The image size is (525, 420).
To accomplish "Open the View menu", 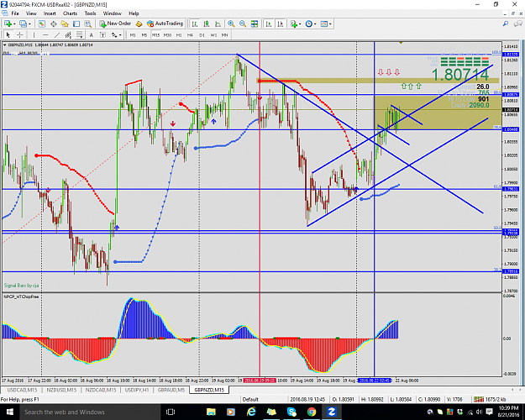I will [31, 13].
